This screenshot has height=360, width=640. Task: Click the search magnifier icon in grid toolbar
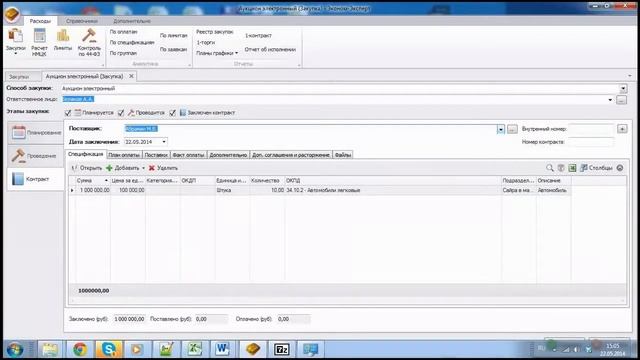pyautogui.click(x=550, y=168)
